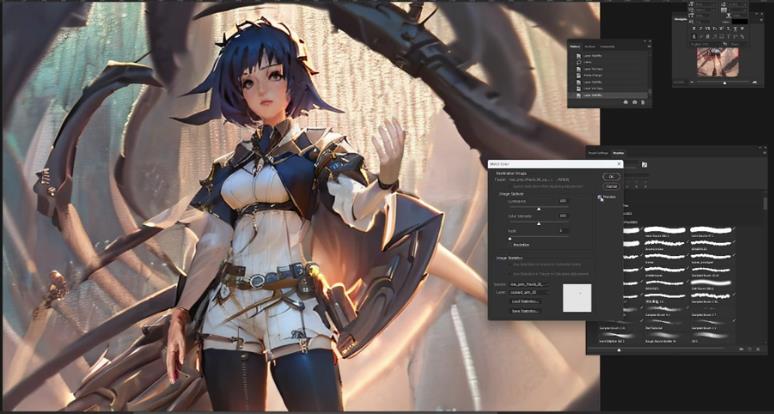The width and height of the screenshot is (774, 414).
Task: Toggle Standard Ligatures OpenType icon
Action: [694, 37]
